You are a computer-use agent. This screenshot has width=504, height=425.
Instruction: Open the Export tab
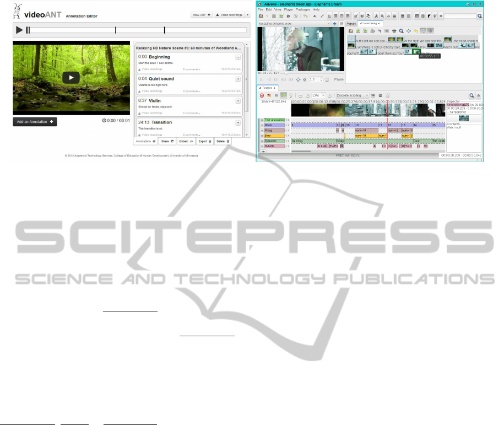205,141
